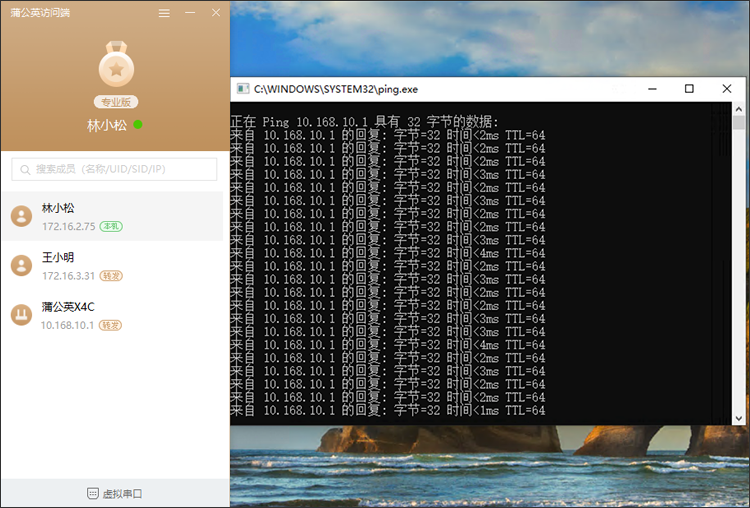Click the last ping reply with 时间<1ms
Viewport: 750px width, 508px height.
click(388, 410)
